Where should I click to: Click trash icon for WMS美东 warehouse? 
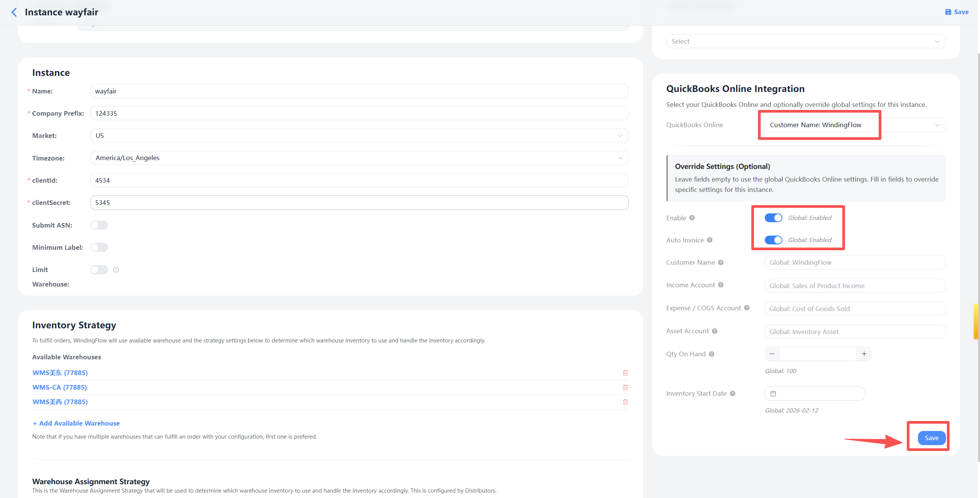[x=625, y=373]
